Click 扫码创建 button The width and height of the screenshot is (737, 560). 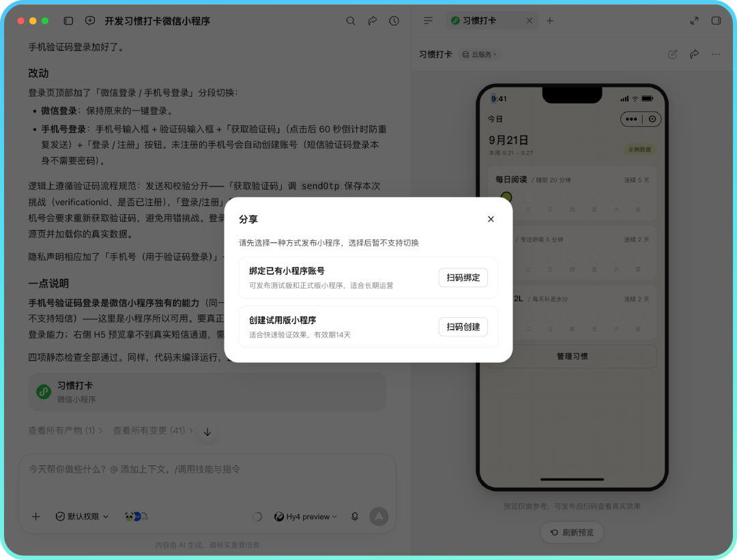point(463,327)
